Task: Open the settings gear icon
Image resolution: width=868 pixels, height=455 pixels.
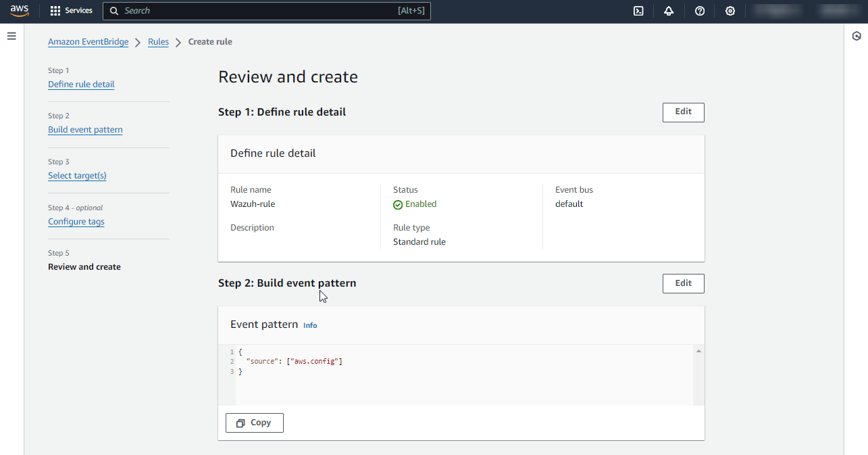Action: pyautogui.click(x=730, y=11)
